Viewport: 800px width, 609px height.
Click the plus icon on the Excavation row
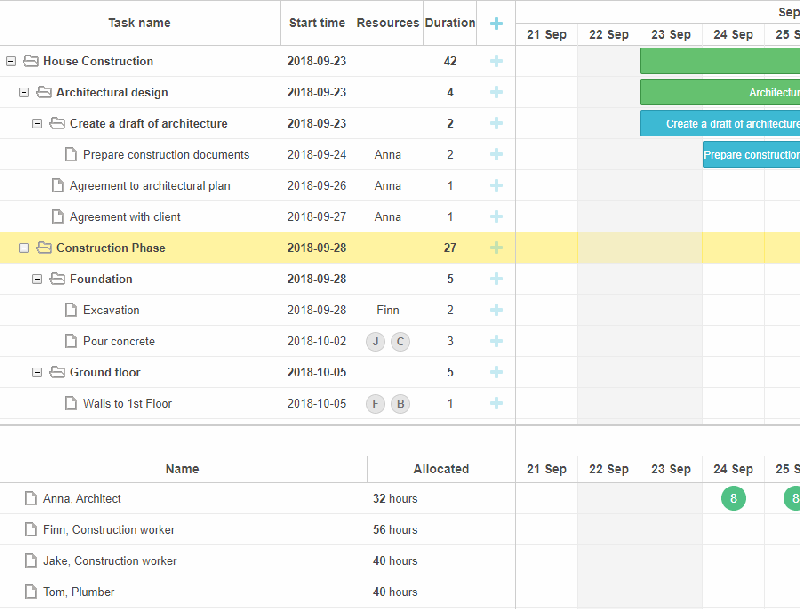[x=496, y=310]
